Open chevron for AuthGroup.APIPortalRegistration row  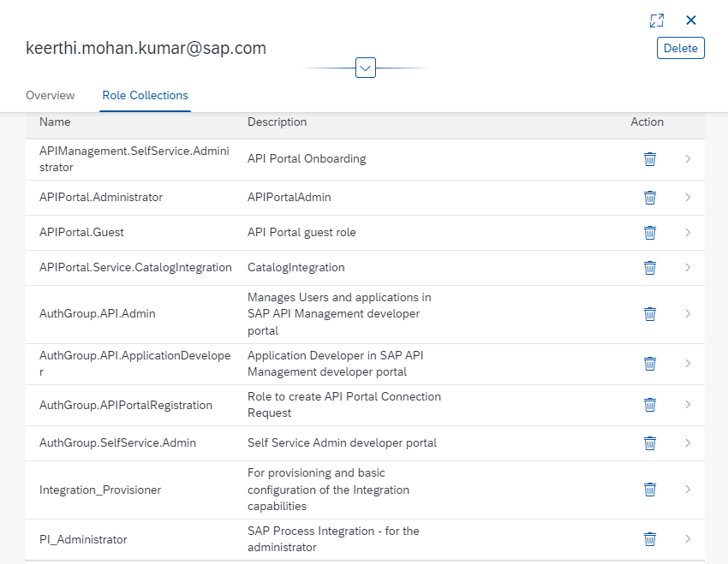click(688, 405)
